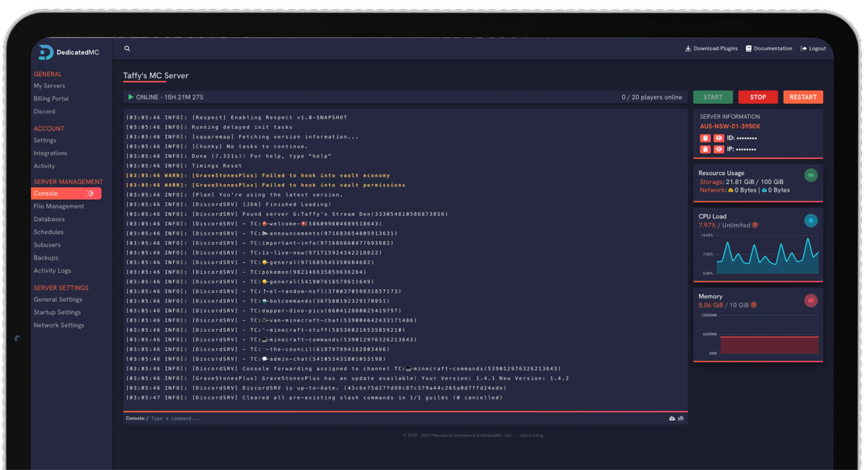Click the AUS-NSW-01-3950X node name

(x=729, y=126)
